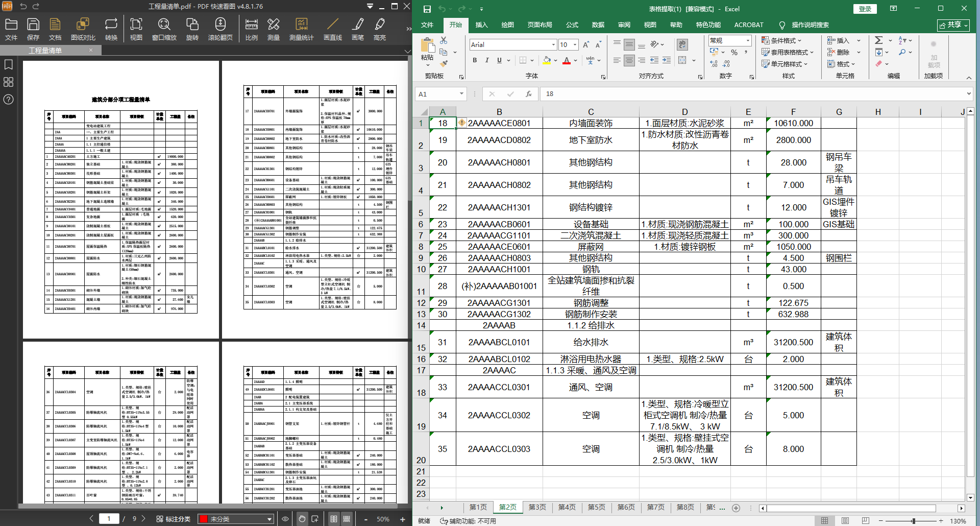This screenshot has height=526, width=980.
Task: Click the 旋转 rotate icon
Action: tap(192, 29)
